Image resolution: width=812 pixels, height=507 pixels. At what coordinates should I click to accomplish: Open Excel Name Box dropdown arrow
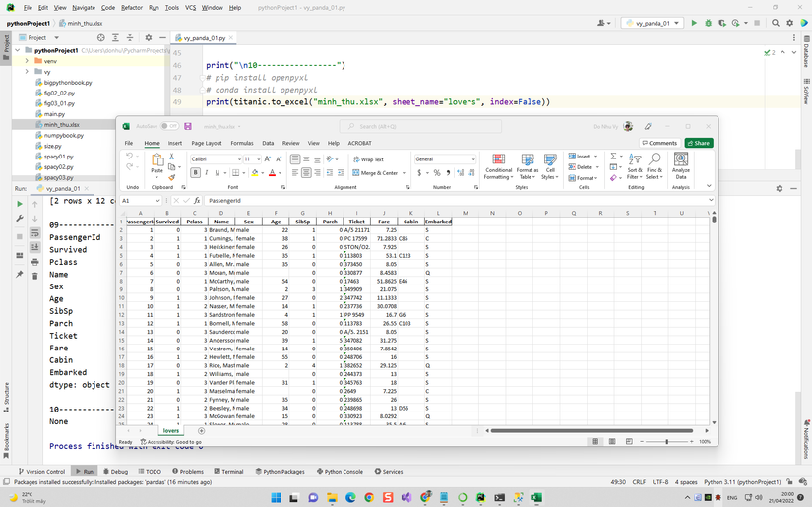[x=157, y=201]
